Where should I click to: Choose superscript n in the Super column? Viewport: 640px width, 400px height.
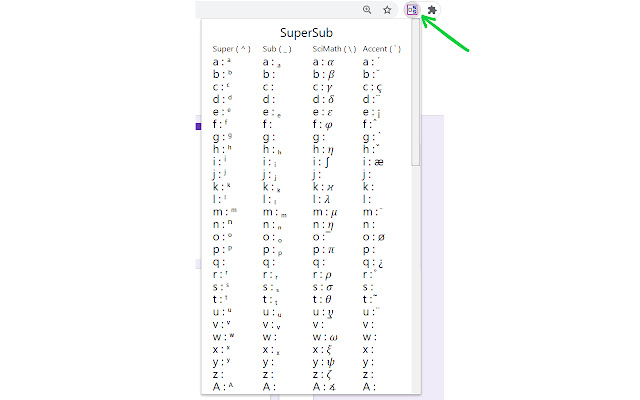pyautogui.click(x=230, y=222)
